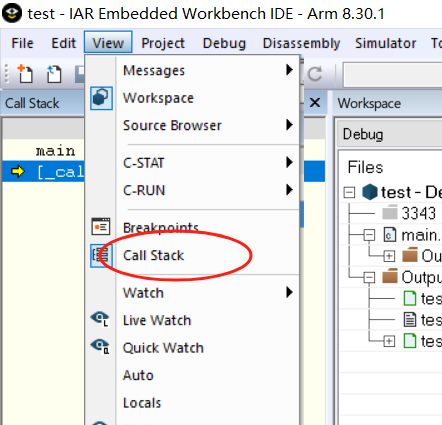Click the Live Watch eye icon
442x425 pixels.
[x=100, y=319]
